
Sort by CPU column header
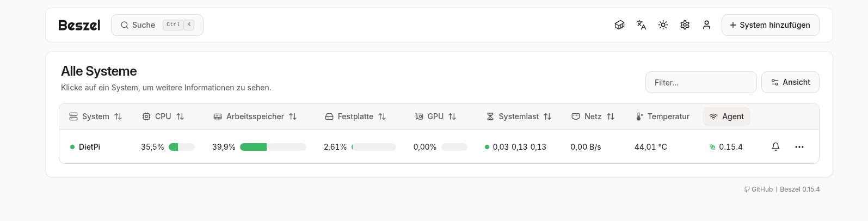coord(163,116)
